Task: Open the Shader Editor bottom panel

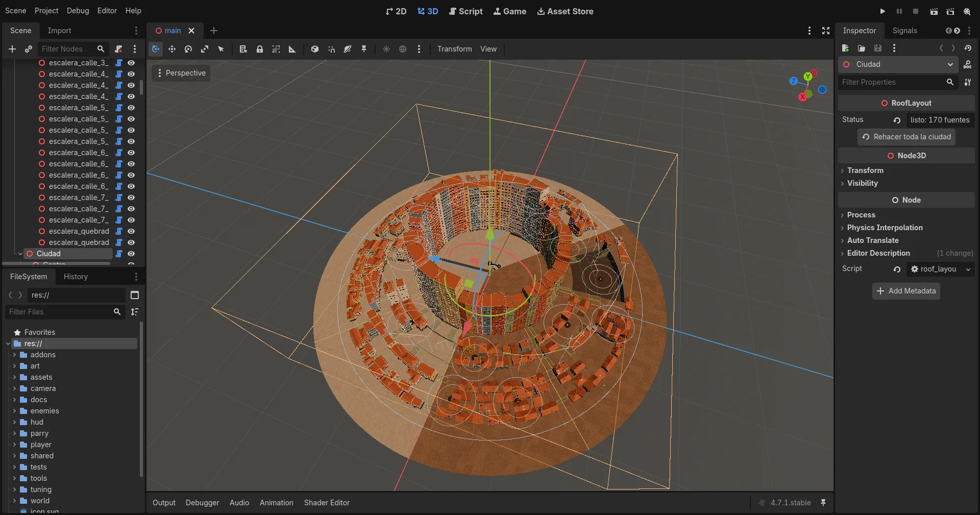Action: click(327, 503)
